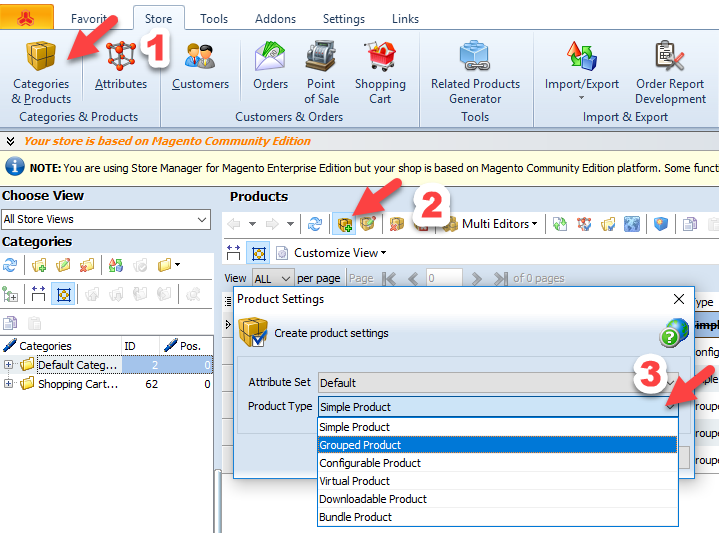The height and width of the screenshot is (533, 719).
Task: Click products import/export toolbar icon
Action: [560, 224]
